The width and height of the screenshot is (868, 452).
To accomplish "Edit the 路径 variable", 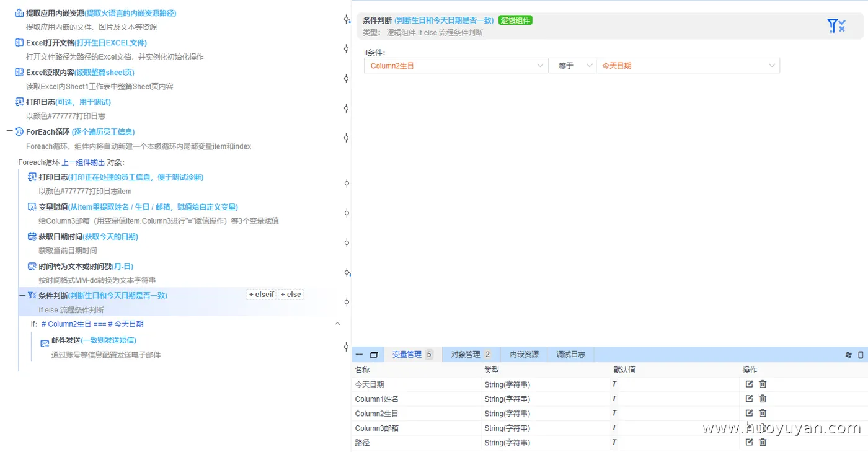I will click(x=750, y=442).
